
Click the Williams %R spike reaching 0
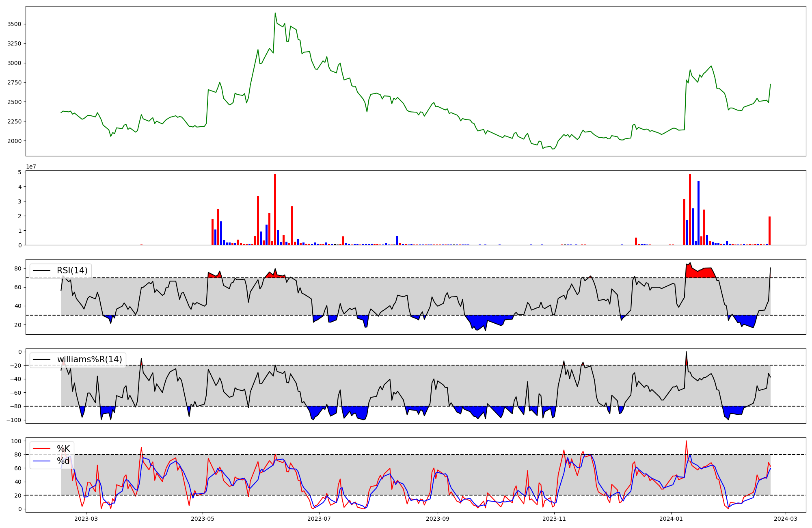pyautogui.click(x=686, y=353)
